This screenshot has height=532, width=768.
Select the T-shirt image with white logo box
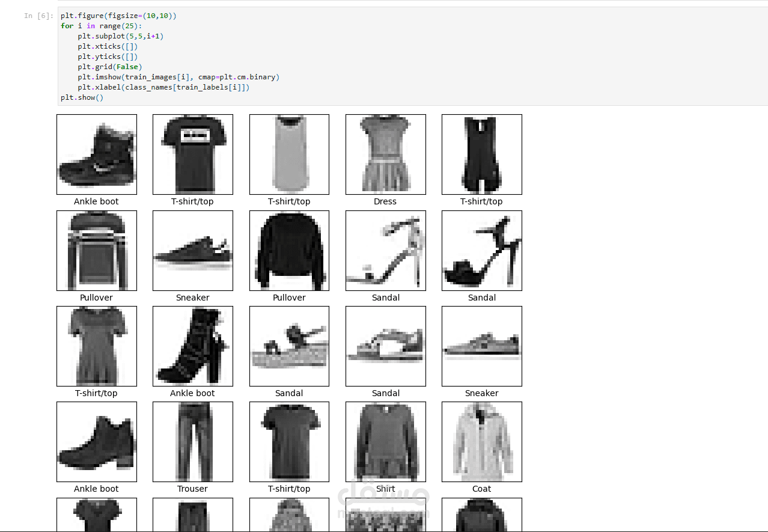tap(193, 154)
